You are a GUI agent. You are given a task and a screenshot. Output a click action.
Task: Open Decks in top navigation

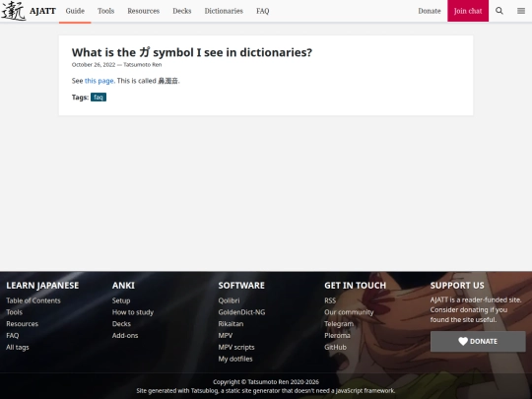(182, 11)
